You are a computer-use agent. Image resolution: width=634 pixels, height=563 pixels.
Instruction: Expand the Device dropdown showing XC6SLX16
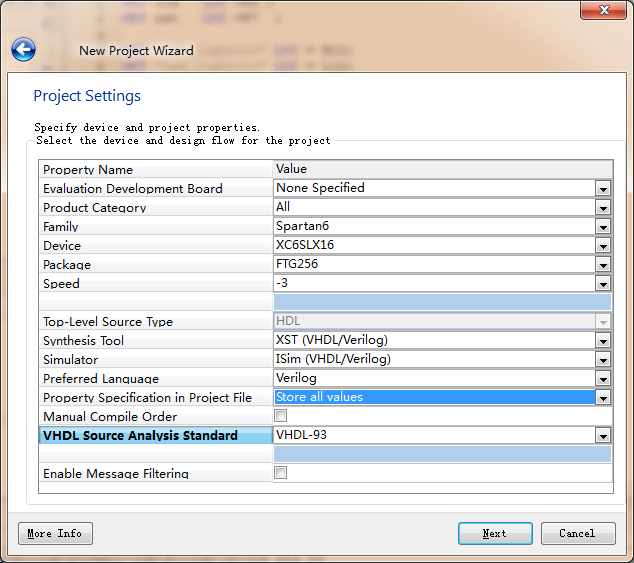(602, 245)
